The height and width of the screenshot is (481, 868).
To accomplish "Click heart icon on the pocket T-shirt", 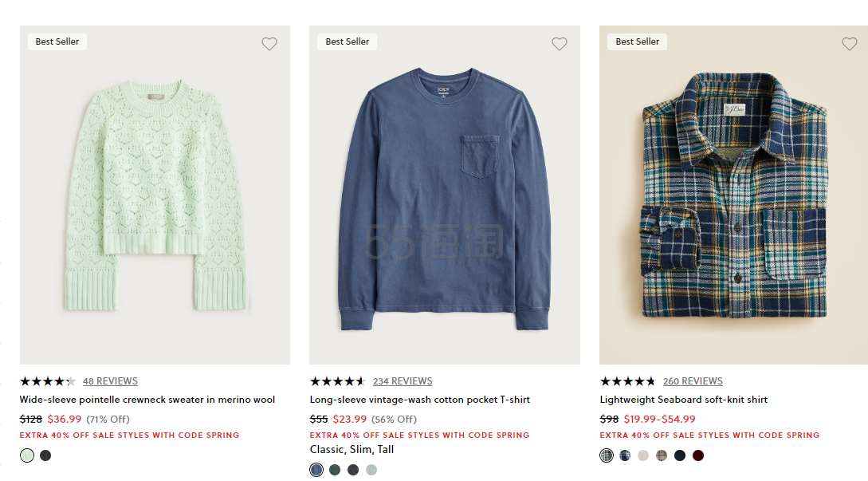I will 560,44.
